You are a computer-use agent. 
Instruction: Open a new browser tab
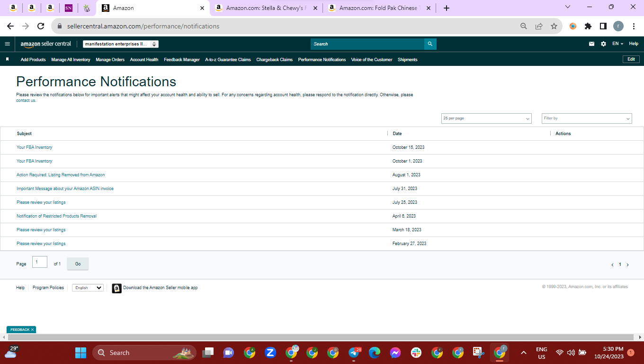coord(446,8)
